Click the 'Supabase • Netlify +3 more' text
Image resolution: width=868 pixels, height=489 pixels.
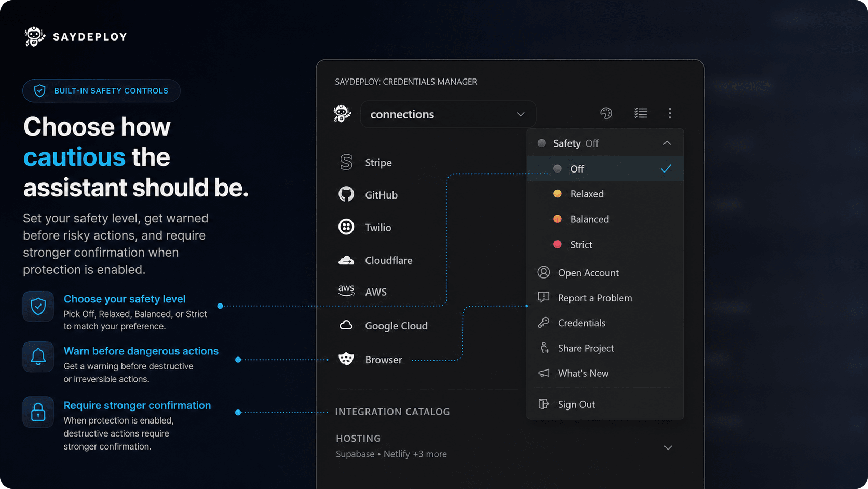(x=391, y=454)
